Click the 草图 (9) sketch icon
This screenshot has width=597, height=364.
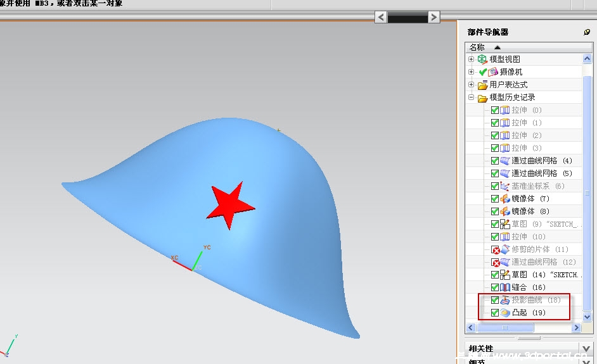pos(505,224)
